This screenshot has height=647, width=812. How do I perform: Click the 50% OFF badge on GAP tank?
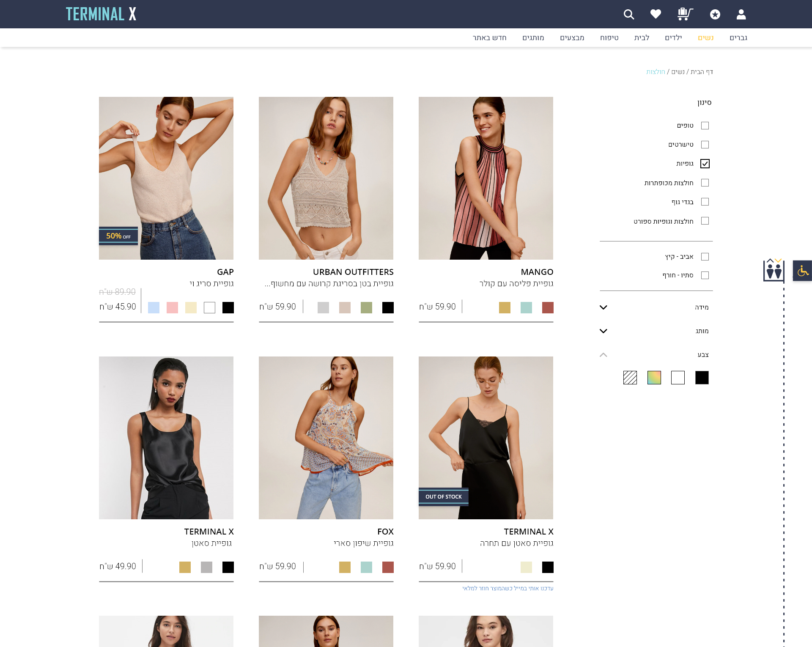[x=118, y=236]
